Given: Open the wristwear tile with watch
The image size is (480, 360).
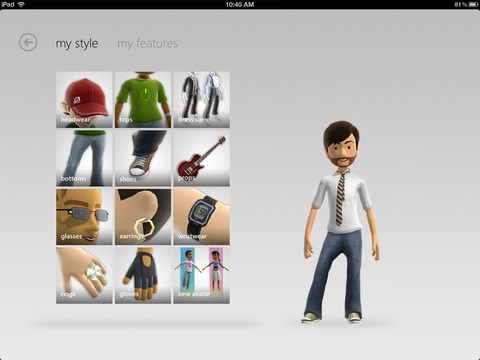Looking at the screenshot, I should point(201,217).
